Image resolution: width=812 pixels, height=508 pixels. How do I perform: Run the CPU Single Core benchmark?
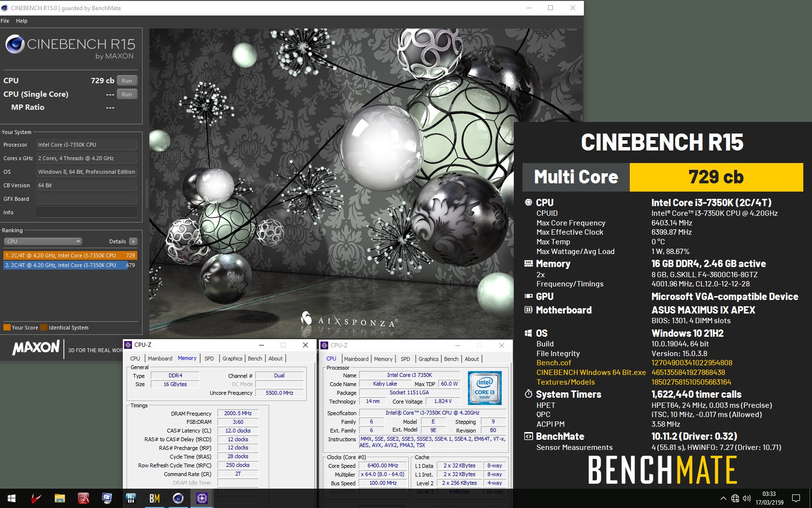(x=127, y=94)
